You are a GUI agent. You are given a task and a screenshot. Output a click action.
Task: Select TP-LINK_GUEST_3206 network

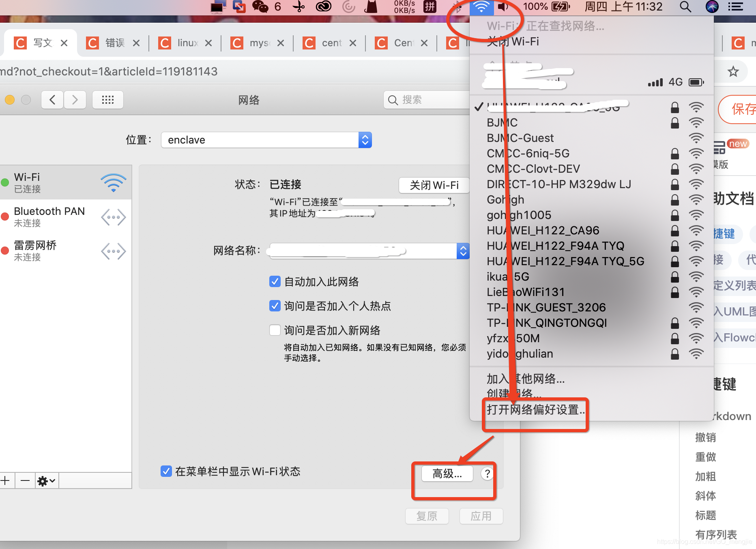pyautogui.click(x=592, y=307)
